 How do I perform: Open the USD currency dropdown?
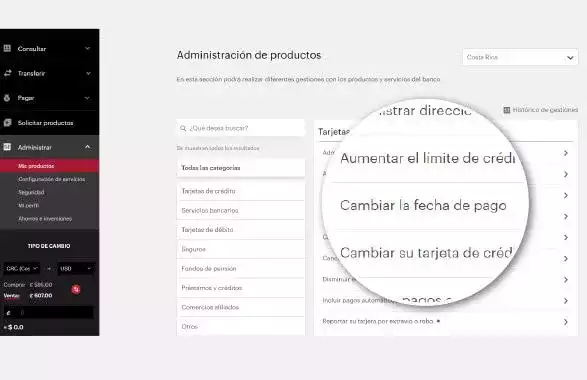click(x=76, y=268)
